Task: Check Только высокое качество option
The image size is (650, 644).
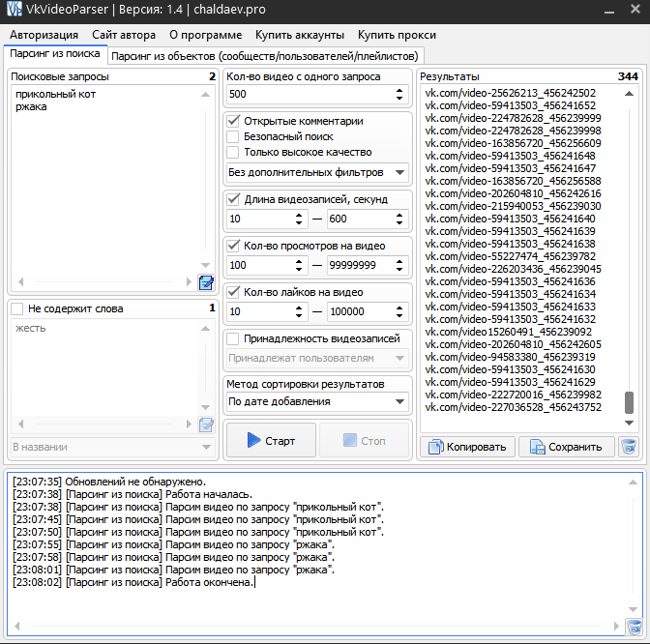Action: coord(233,152)
